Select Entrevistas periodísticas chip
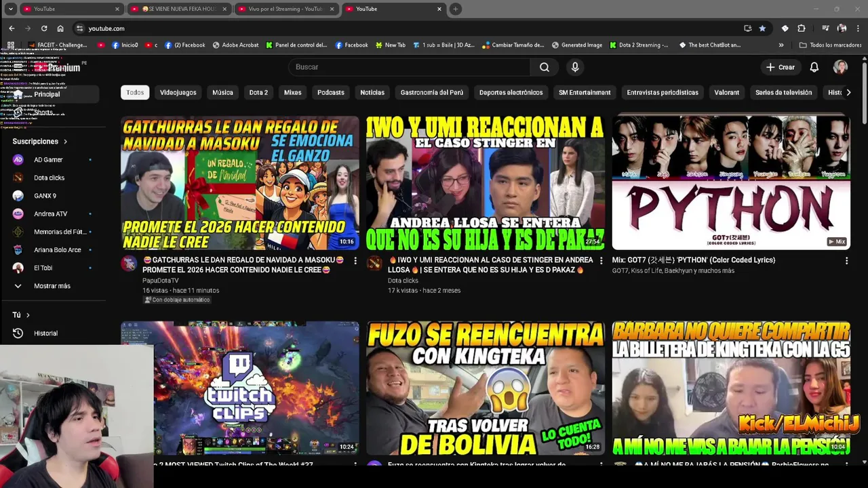This screenshot has height=488, width=868. pos(663,92)
